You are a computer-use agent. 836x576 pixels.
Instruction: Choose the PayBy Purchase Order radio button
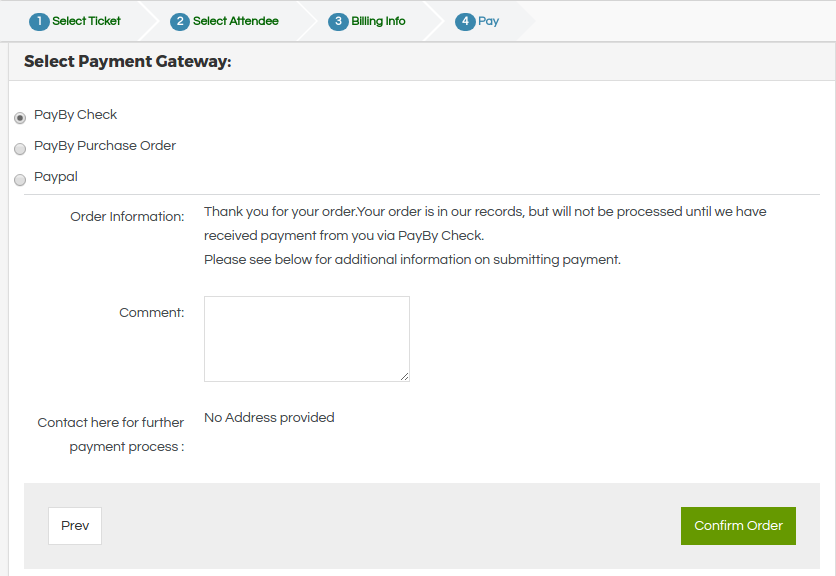pos(20,149)
